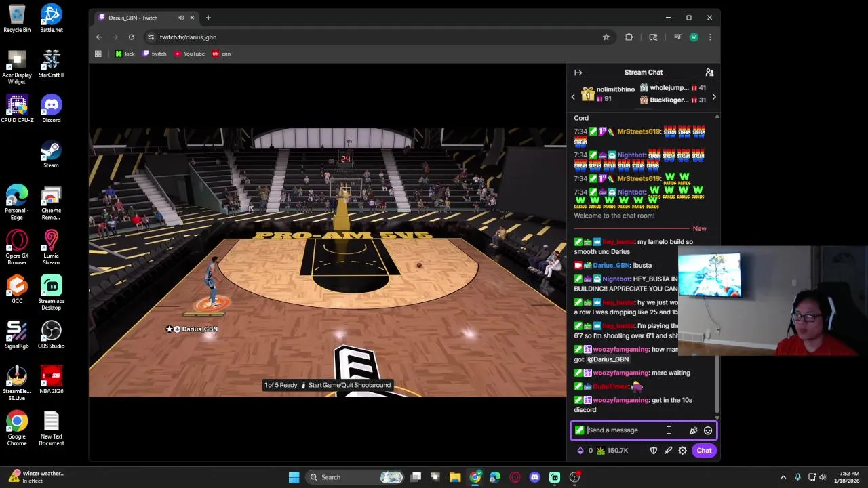Open New Text Document on desktop
Viewport: 868px width, 488px height.
click(51, 429)
